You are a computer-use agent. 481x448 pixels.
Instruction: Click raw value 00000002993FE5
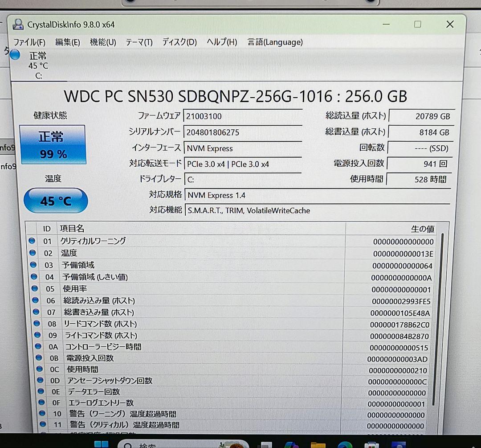[401, 301]
